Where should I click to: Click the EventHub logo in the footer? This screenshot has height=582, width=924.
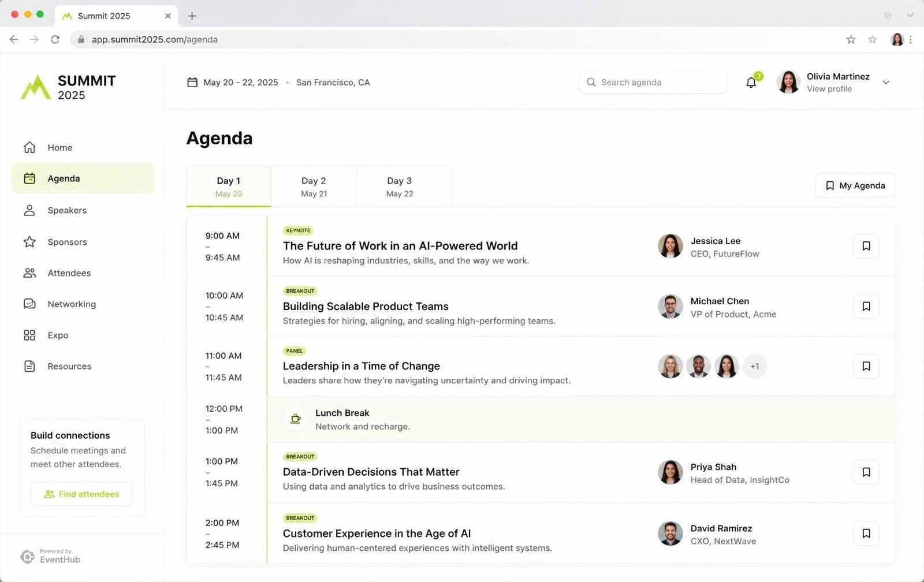27,556
